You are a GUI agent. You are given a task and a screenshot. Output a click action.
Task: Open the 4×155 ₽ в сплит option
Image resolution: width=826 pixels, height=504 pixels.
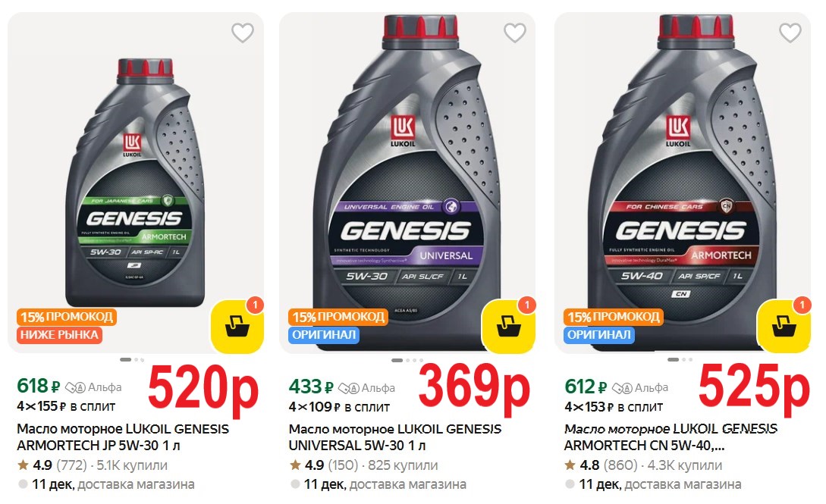[x=66, y=407]
